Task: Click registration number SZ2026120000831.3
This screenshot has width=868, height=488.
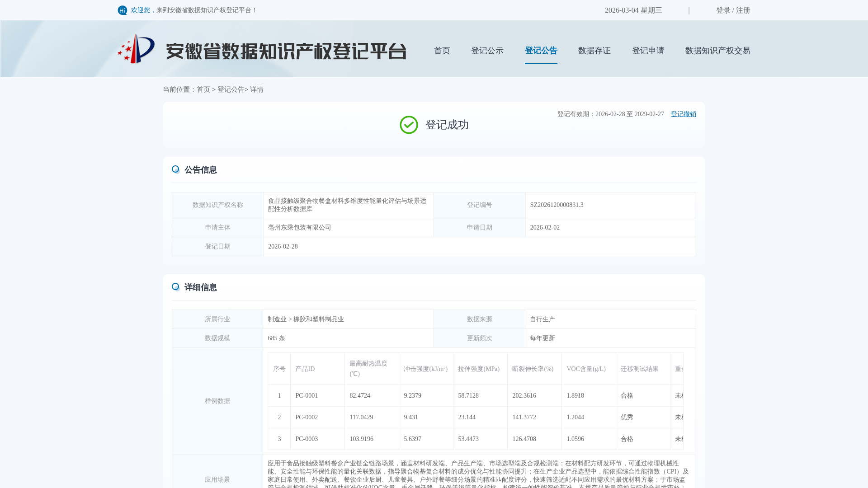Action: coord(557,205)
